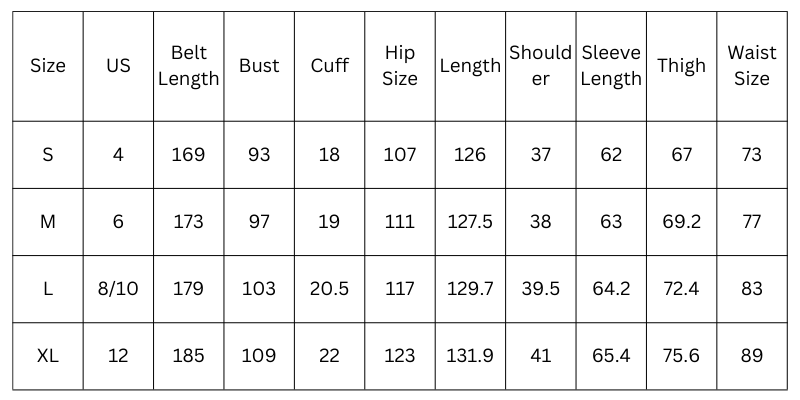The height and width of the screenshot is (400, 800).
Task: Click the Thigh column header
Action: tap(681, 66)
